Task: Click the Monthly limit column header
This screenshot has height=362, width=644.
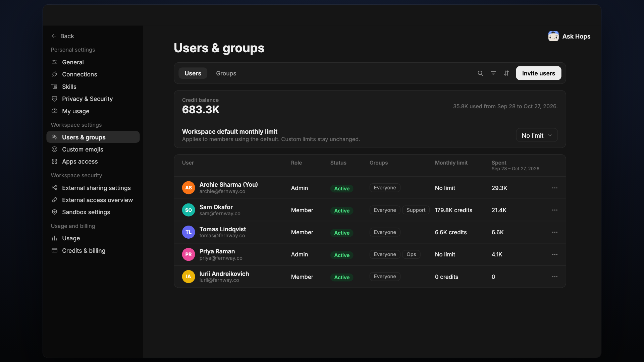Action: (x=451, y=163)
